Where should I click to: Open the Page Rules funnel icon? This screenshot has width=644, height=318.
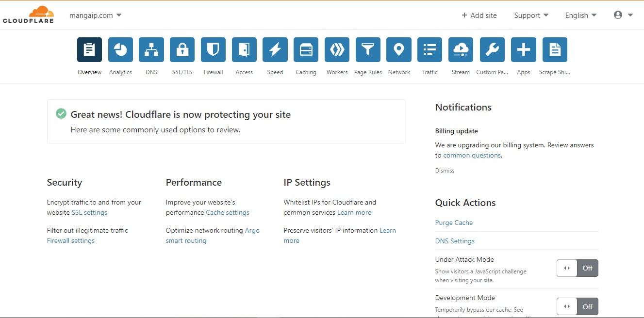click(x=368, y=49)
